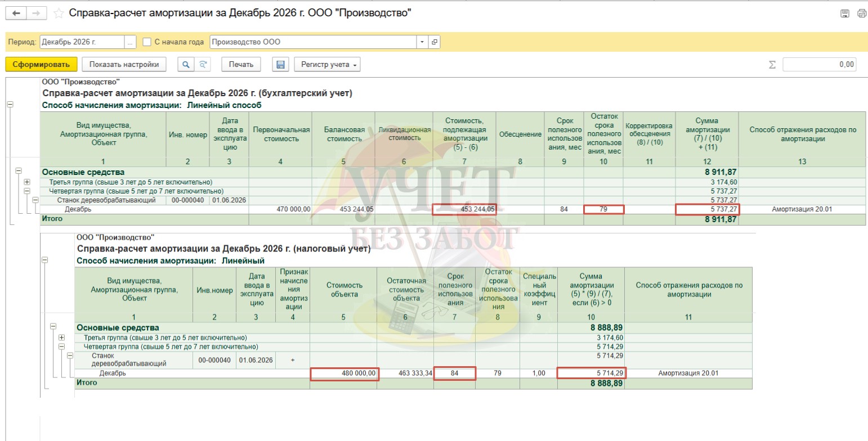Collapse the entire налоговый учет report section
868x441 pixels.
point(45,260)
